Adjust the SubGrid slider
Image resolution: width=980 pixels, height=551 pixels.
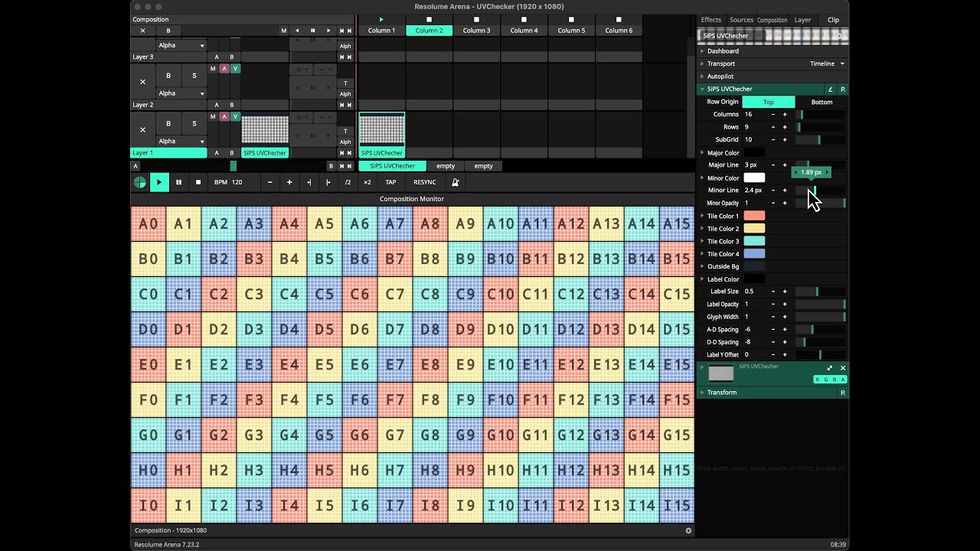(821, 140)
